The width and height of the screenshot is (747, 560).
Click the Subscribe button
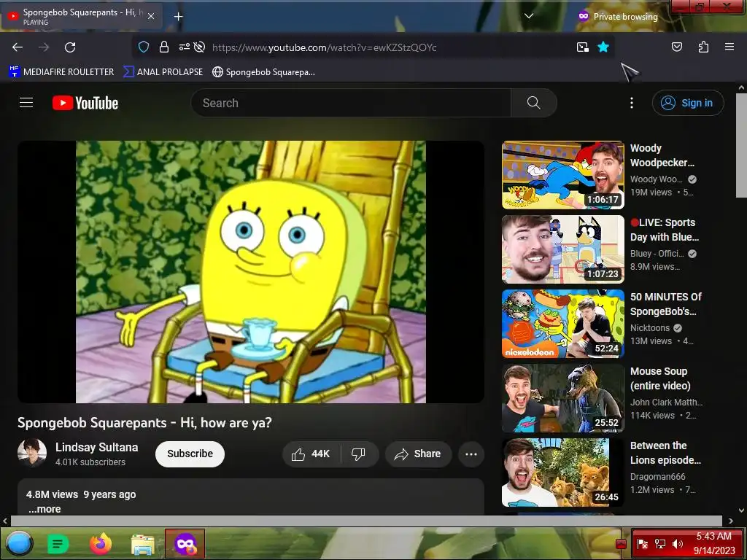click(190, 454)
